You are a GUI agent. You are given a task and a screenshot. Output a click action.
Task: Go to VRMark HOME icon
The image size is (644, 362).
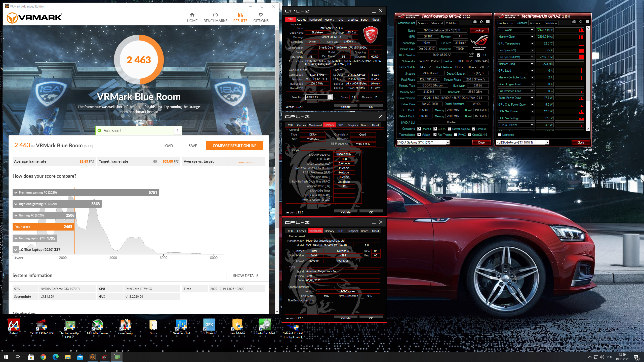[192, 15]
